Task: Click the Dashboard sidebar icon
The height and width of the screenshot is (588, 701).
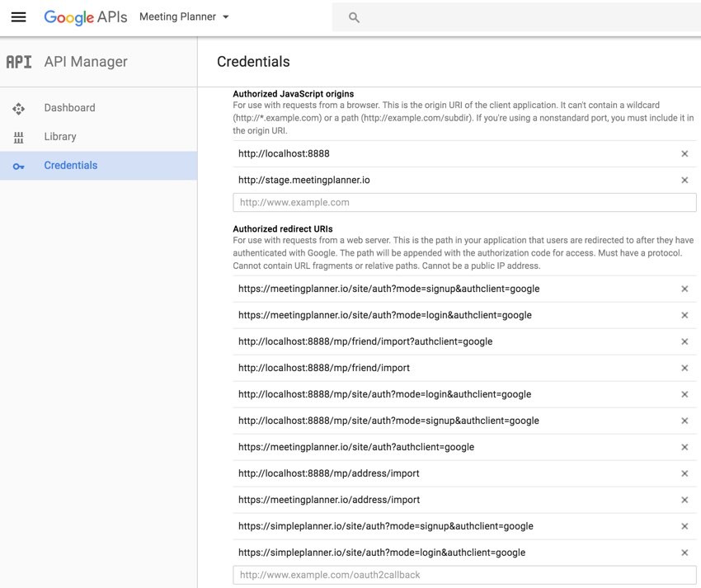Action: [18, 109]
